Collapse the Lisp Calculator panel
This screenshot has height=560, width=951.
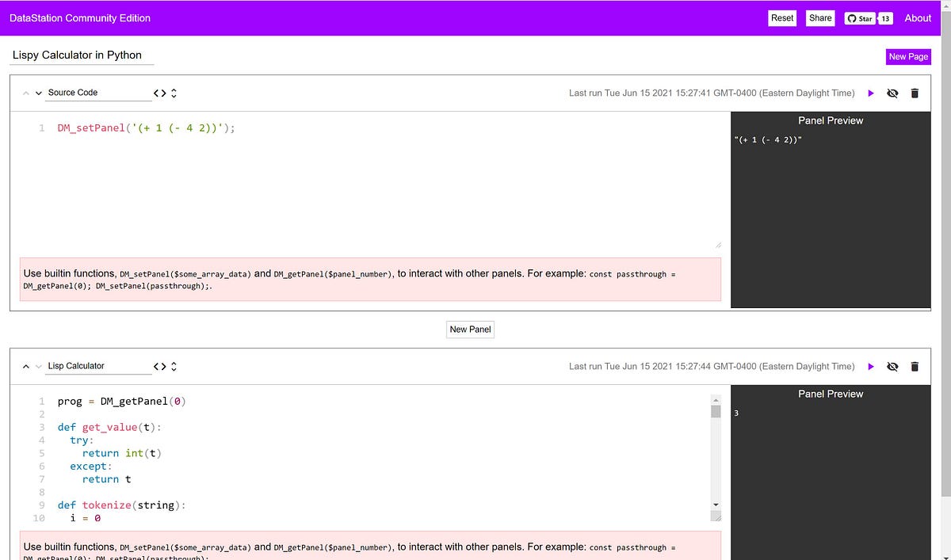point(25,366)
